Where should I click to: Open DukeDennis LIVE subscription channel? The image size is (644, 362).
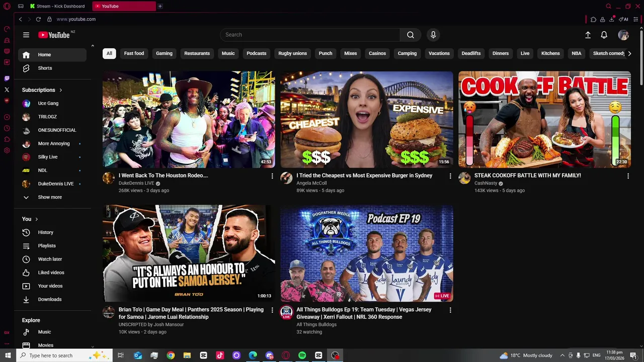pyautogui.click(x=52, y=184)
